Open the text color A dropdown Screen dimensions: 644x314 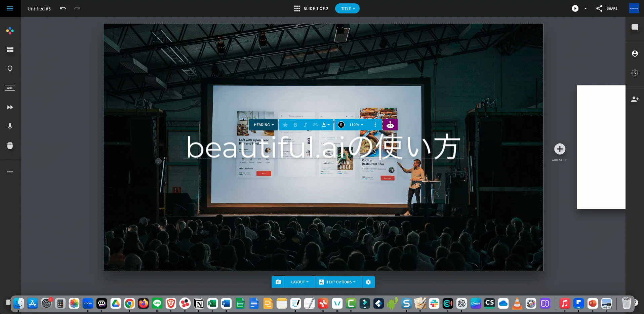click(x=325, y=125)
